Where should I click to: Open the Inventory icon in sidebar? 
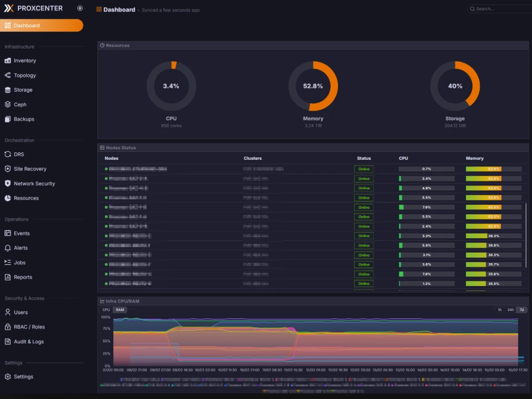[x=8, y=61]
